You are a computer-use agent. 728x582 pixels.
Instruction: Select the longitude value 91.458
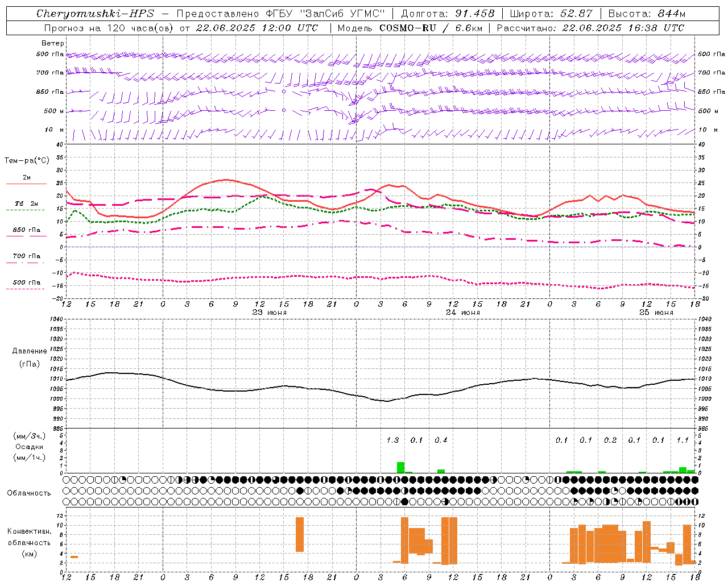[x=475, y=14]
